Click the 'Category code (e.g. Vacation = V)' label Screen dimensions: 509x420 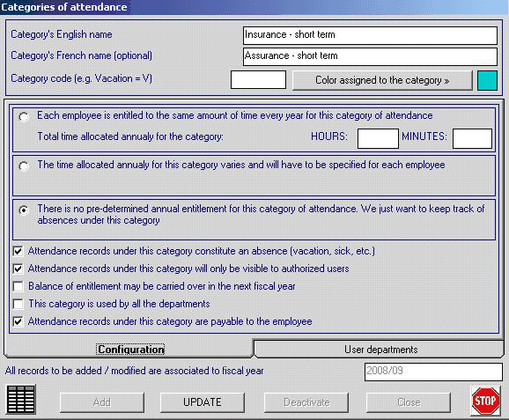click(x=81, y=78)
